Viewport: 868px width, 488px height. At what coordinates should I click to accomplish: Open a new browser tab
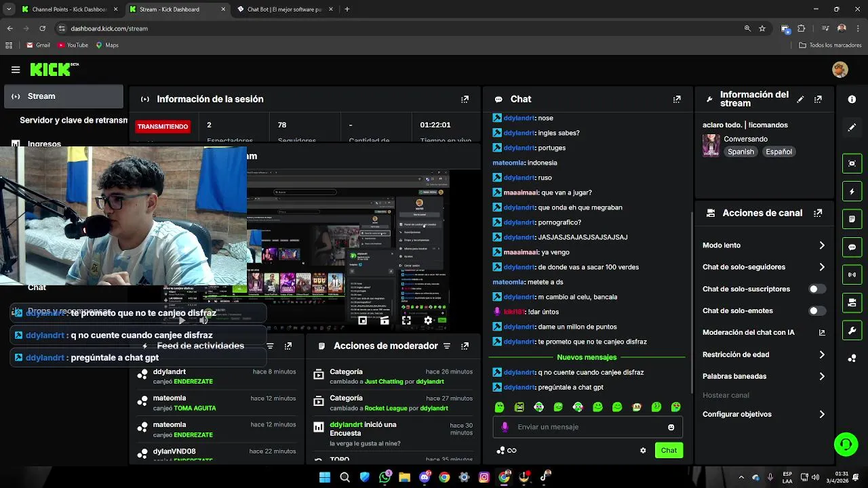(x=347, y=9)
